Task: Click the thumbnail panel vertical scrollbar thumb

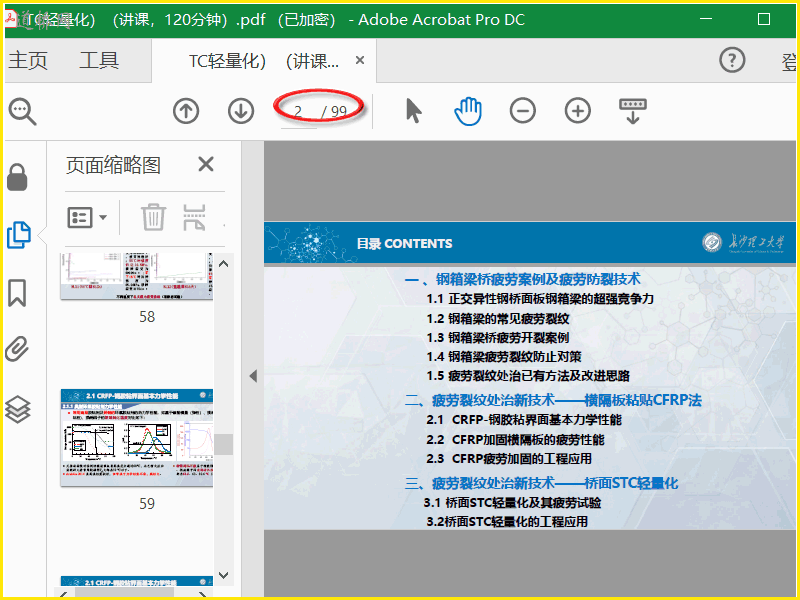Action: tap(223, 444)
